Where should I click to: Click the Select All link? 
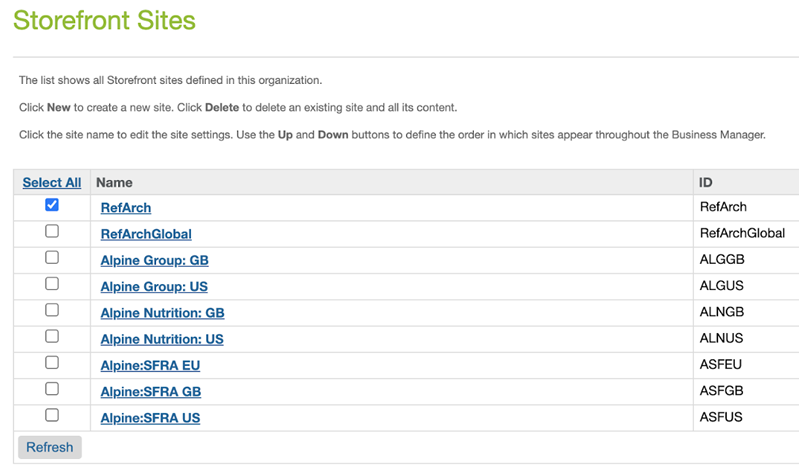click(51, 182)
